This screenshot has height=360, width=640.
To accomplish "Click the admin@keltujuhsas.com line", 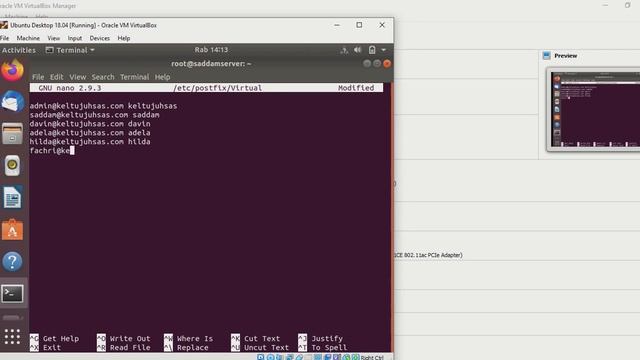I will (x=103, y=106).
